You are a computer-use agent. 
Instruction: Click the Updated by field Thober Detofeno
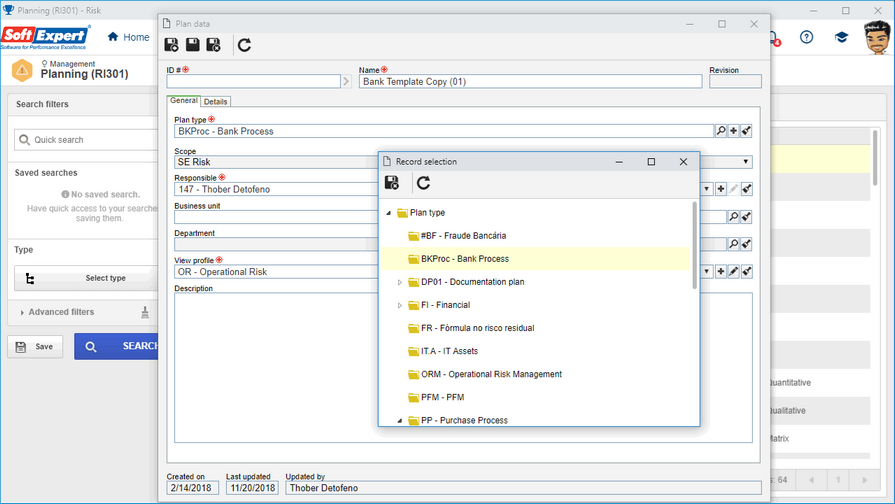(523, 488)
